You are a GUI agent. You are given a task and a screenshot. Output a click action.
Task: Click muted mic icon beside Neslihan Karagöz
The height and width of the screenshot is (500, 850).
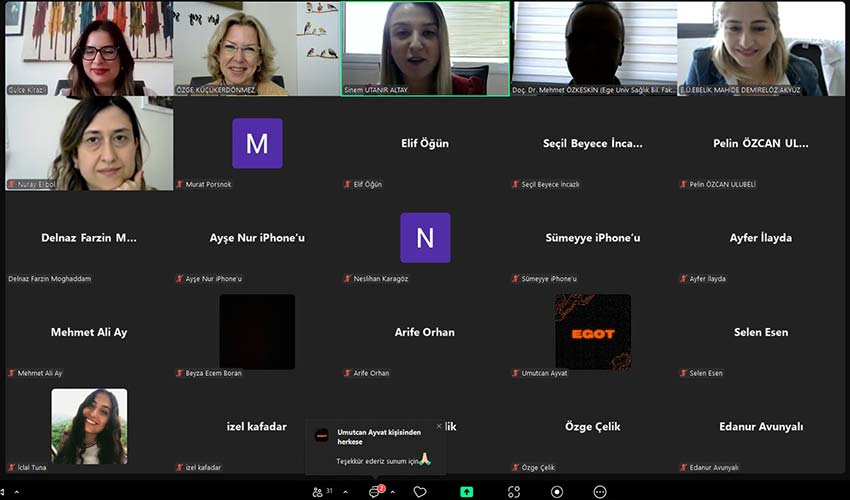tap(348, 279)
